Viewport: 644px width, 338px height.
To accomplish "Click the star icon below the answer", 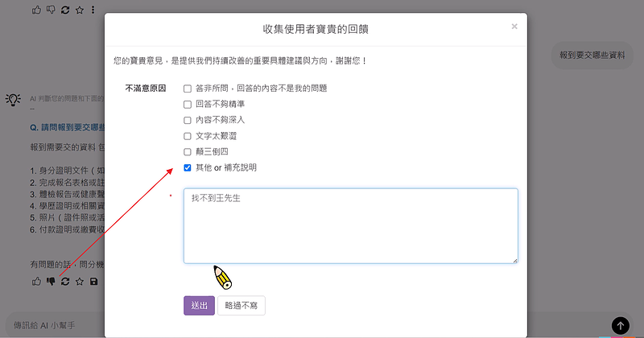I will pos(80,281).
